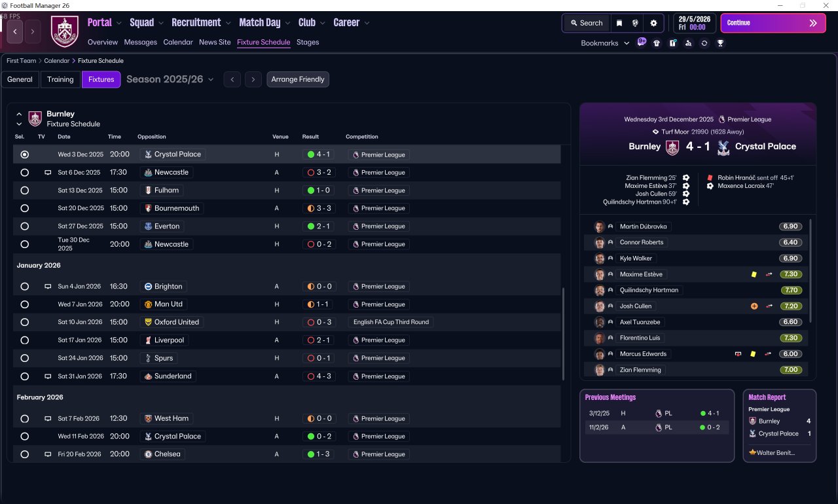This screenshot has width=838, height=504.
Task: Click the orange assist icon on Josh Cullen's row
Action: click(x=754, y=306)
